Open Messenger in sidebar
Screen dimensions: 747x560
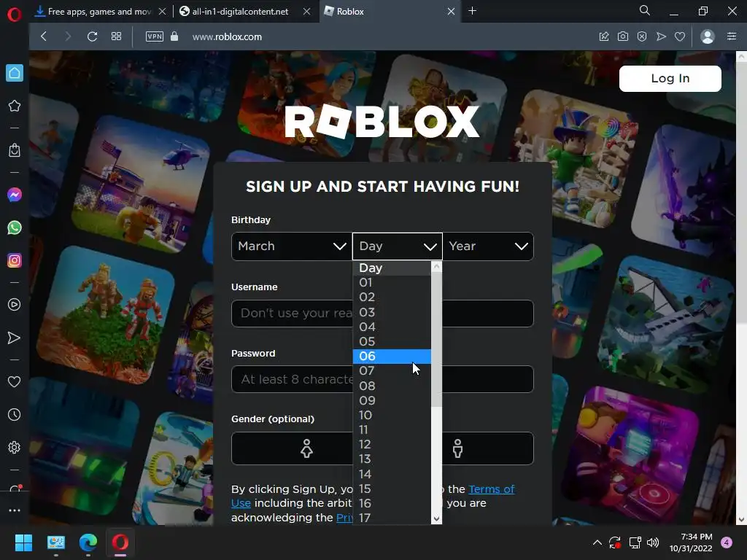(x=15, y=195)
